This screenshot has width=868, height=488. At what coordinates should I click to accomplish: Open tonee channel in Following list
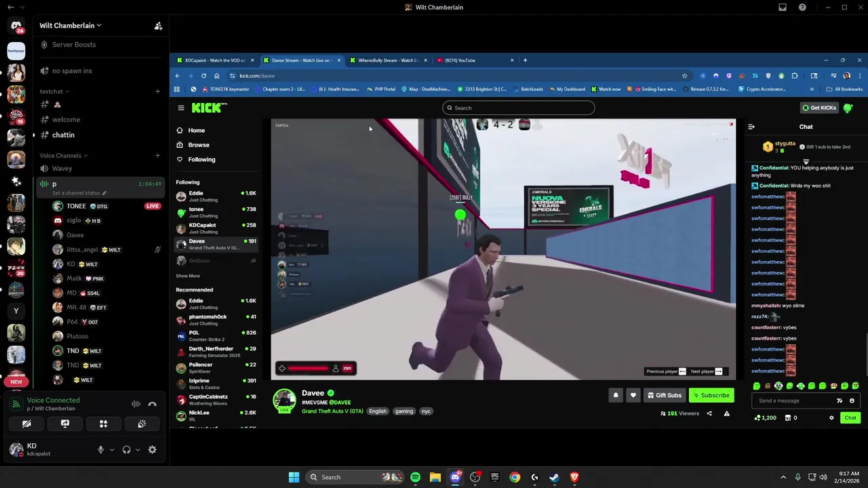216,212
